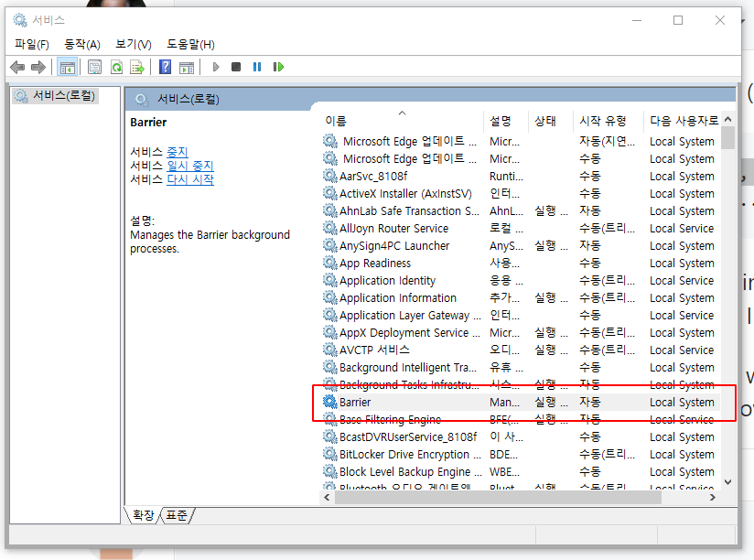This screenshot has width=754, height=560.
Task: Click the 서비스 title bar gear icon
Action: (x=20, y=20)
